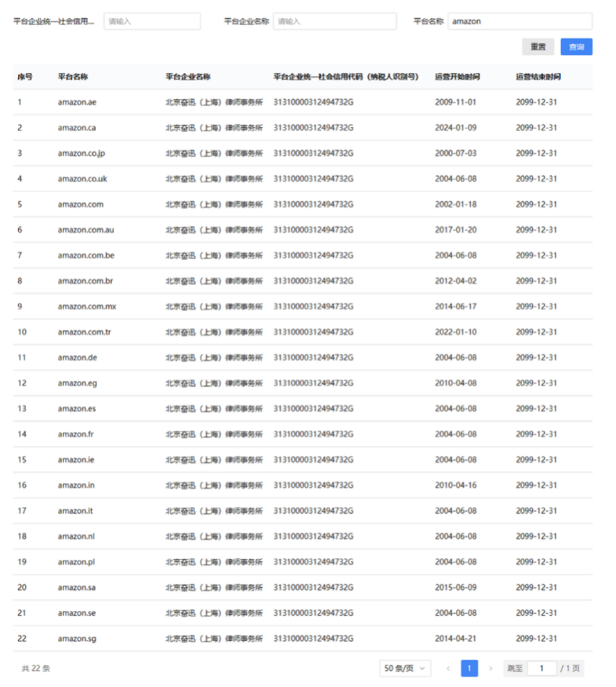Click the 序号 column header
Image resolution: width=616 pixels, height=687 pixels.
tap(25, 77)
